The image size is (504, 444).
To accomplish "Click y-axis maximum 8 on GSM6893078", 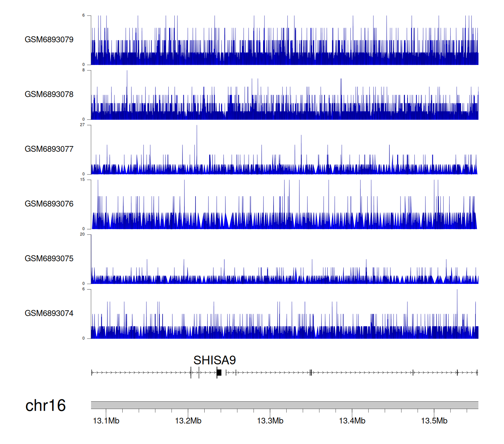I will coord(84,70).
